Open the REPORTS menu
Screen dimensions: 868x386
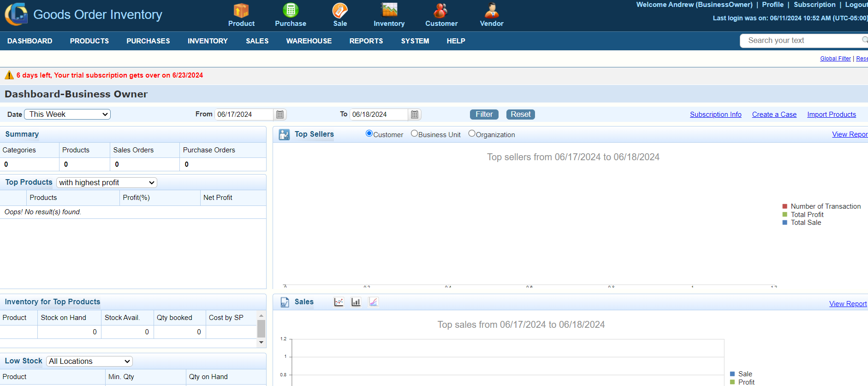point(366,41)
